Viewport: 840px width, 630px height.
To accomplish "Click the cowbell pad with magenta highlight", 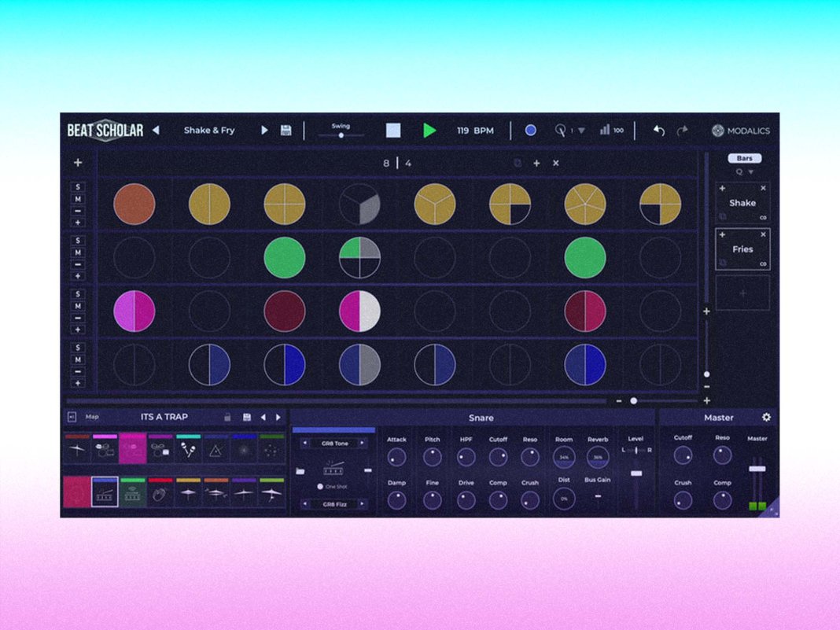I will point(132,450).
